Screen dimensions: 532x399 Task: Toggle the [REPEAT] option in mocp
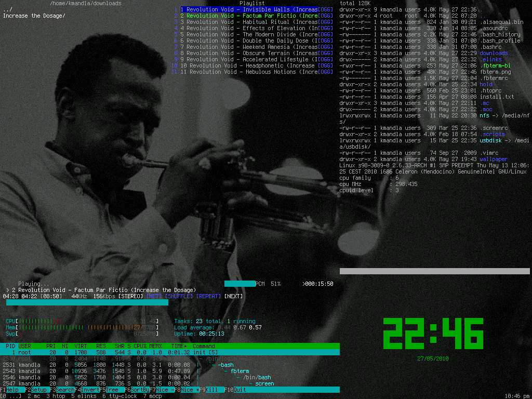(x=208, y=296)
